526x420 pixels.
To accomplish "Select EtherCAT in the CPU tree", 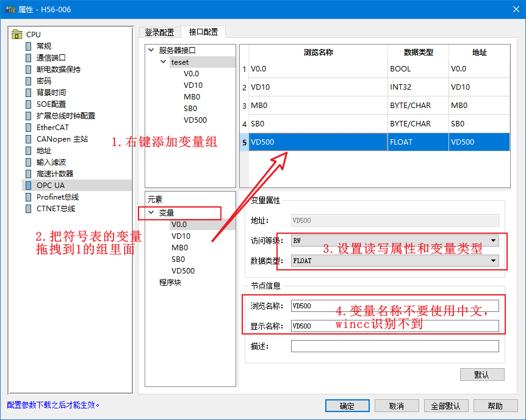I will tap(52, 127).
